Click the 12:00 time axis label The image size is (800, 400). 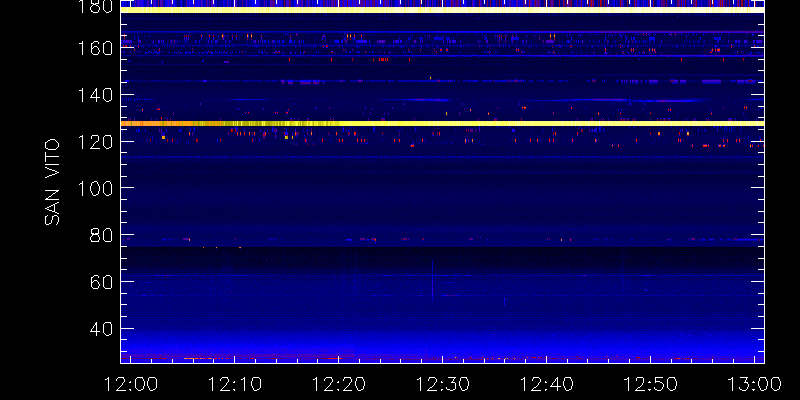(130, 384)
